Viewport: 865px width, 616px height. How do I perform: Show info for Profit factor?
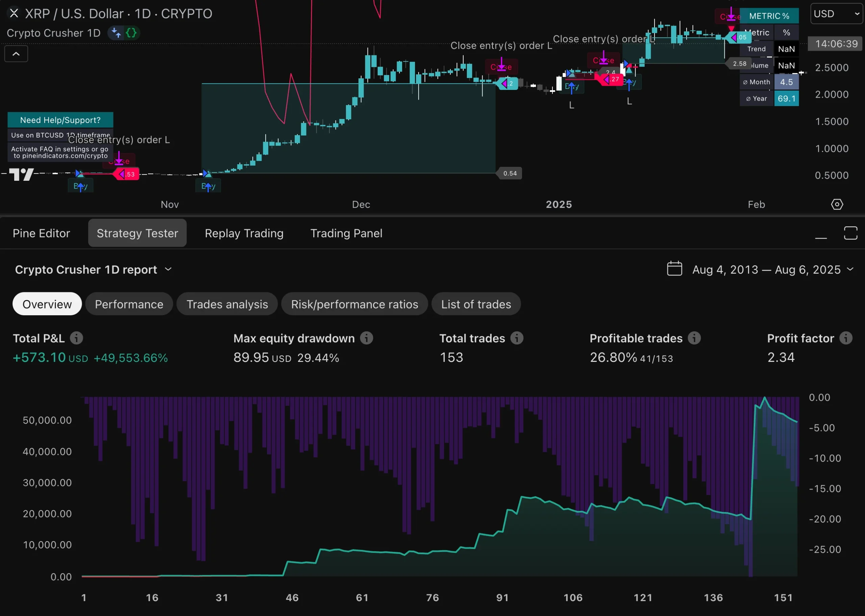(x=846, y=338)
